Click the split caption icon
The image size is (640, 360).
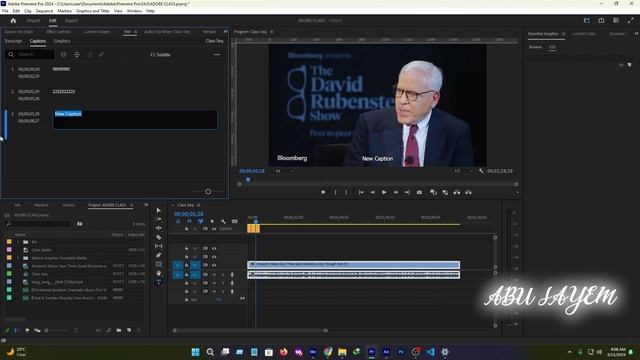point(77,54)
